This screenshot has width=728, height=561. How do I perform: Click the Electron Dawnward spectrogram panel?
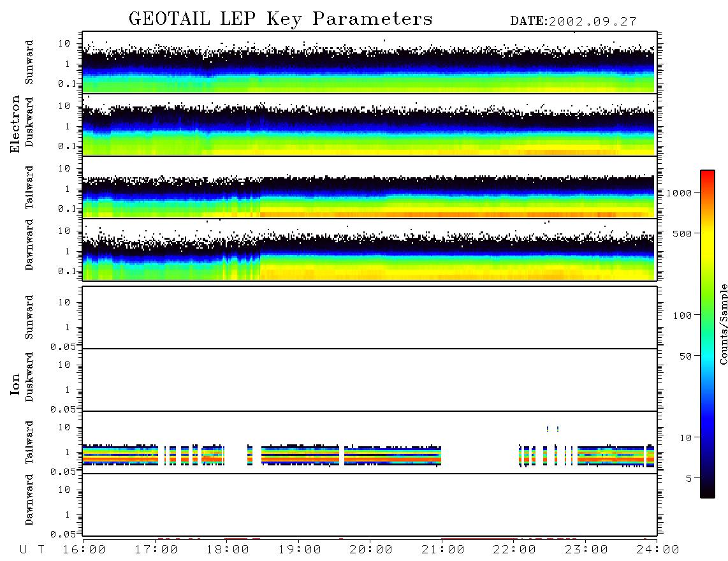[x=370, y=250]
